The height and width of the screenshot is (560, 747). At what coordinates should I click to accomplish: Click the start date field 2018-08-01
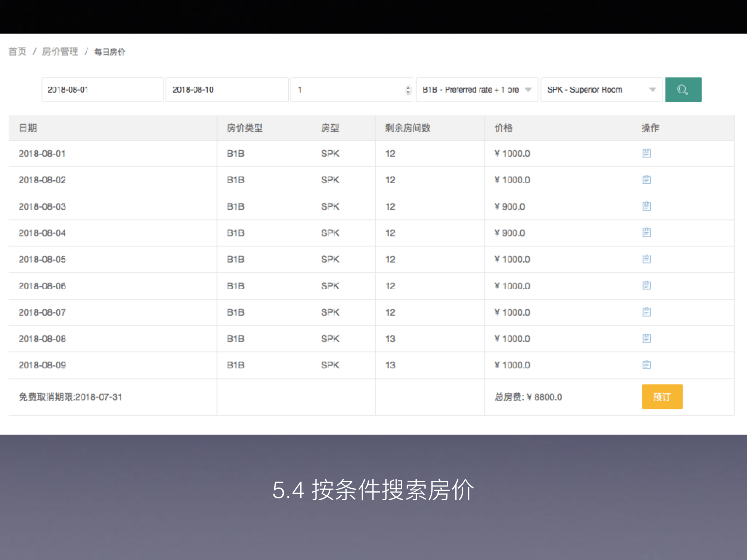[103, 90]
